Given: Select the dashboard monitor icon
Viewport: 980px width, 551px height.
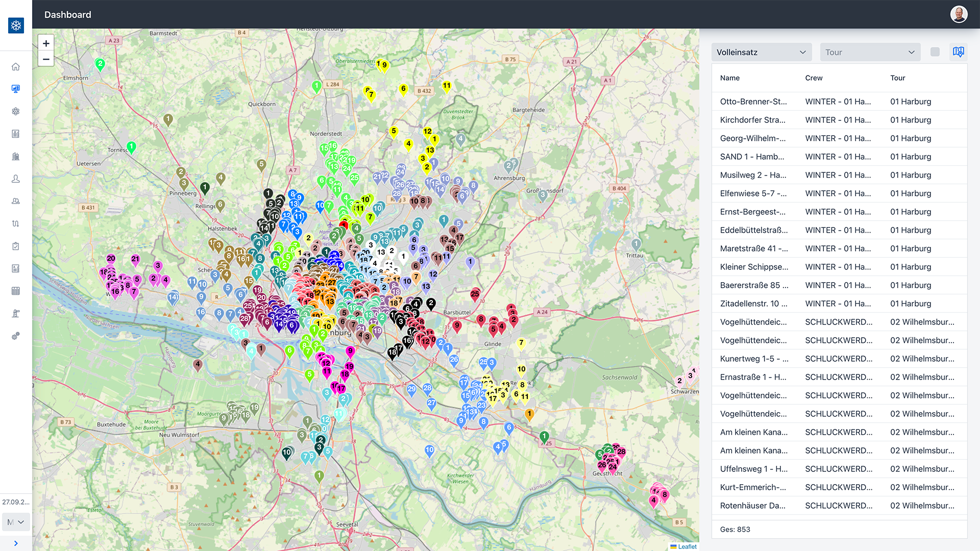Looking at the screenshot, I should [16, 89].
